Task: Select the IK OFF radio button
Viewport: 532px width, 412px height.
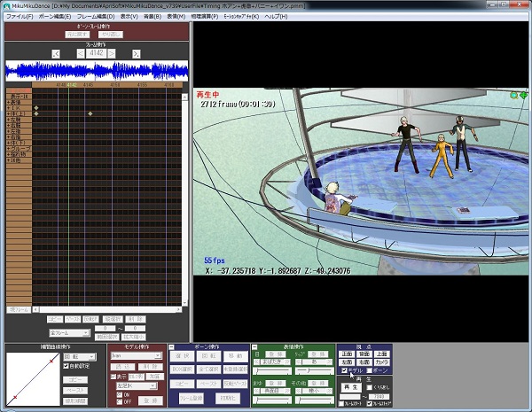Action: pyautogui.click(x=120, y=401)
